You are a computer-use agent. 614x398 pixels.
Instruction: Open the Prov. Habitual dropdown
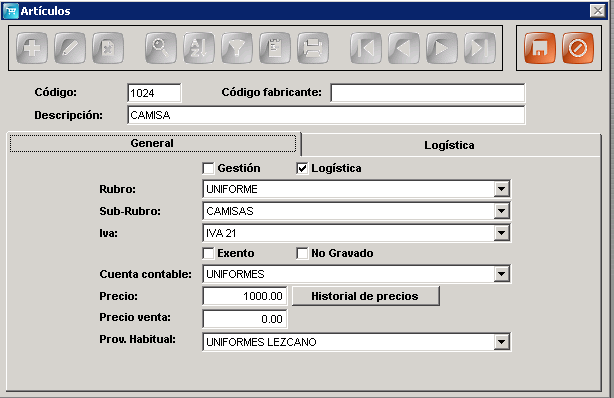tap(501, 342)
